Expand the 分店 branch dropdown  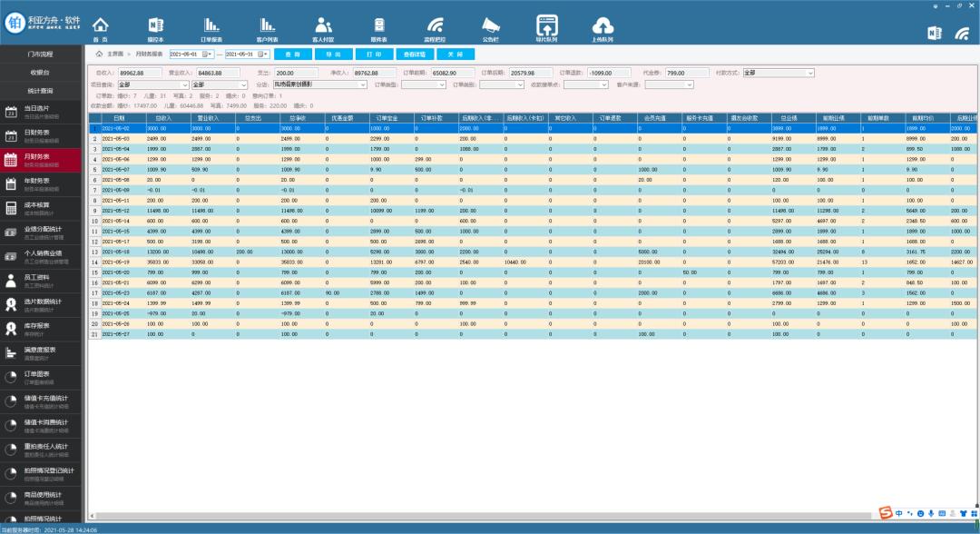pyautogui.click(x=362, y=85)
